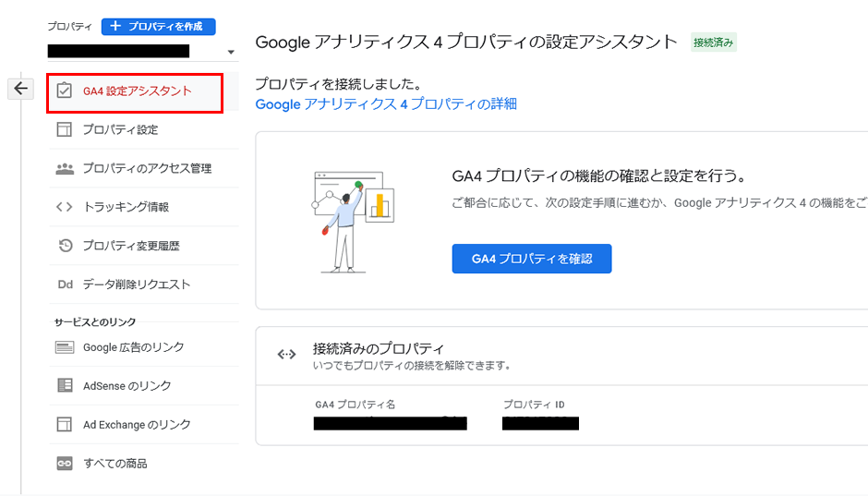Click the 接続済みのプロパティ connection icon
This screenshot has width=868, height=496.
286,354
